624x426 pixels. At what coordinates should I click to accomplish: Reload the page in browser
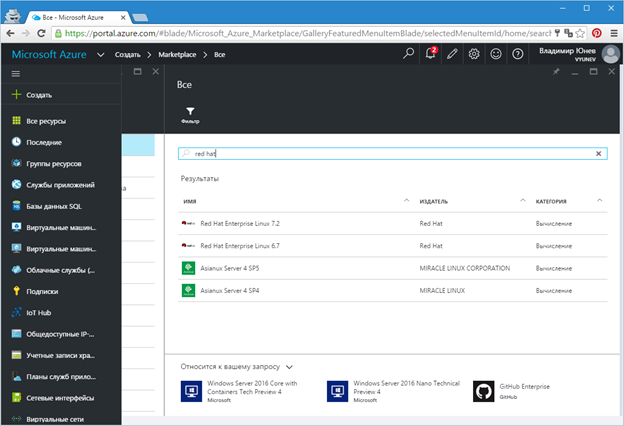[x=41, y=33]
